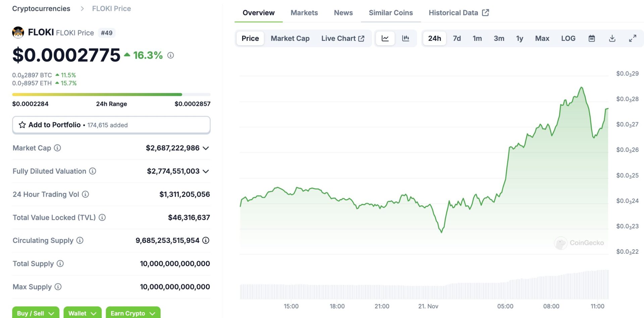Click the volume bars under the chart

click(x=424, y=285)
